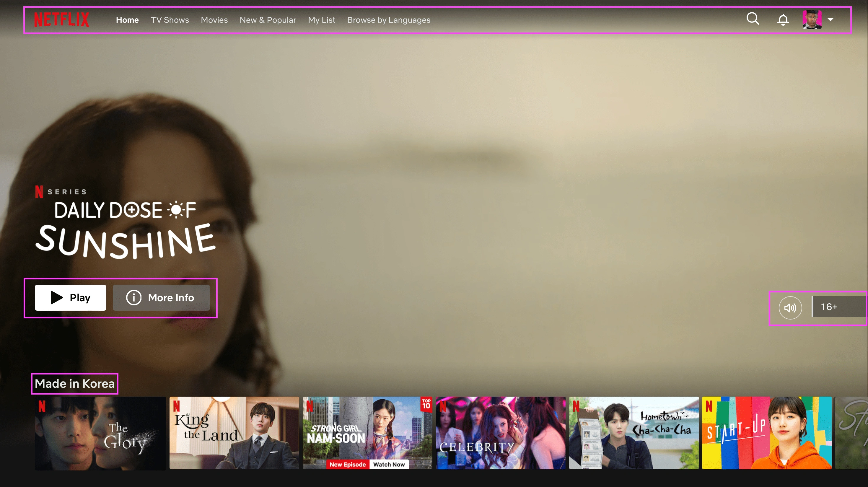Click the New Episode label on Nam-Soon

347,465
